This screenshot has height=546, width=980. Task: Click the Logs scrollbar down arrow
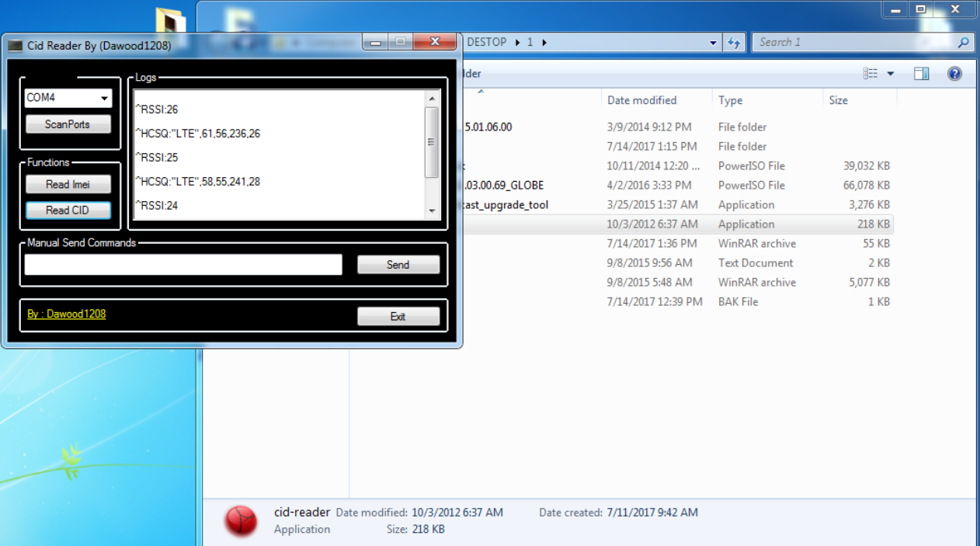pyautogui.click(x=433, y=210)
